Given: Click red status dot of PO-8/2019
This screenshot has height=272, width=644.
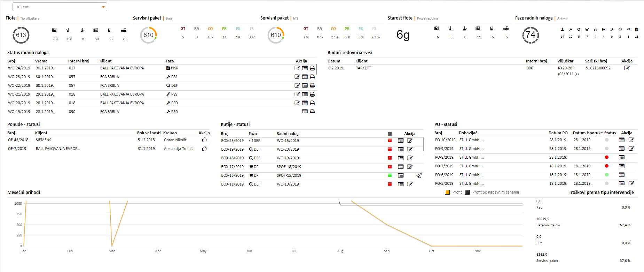Looking at the screenshot, I should pyautogui.click(x=607, y=157).
